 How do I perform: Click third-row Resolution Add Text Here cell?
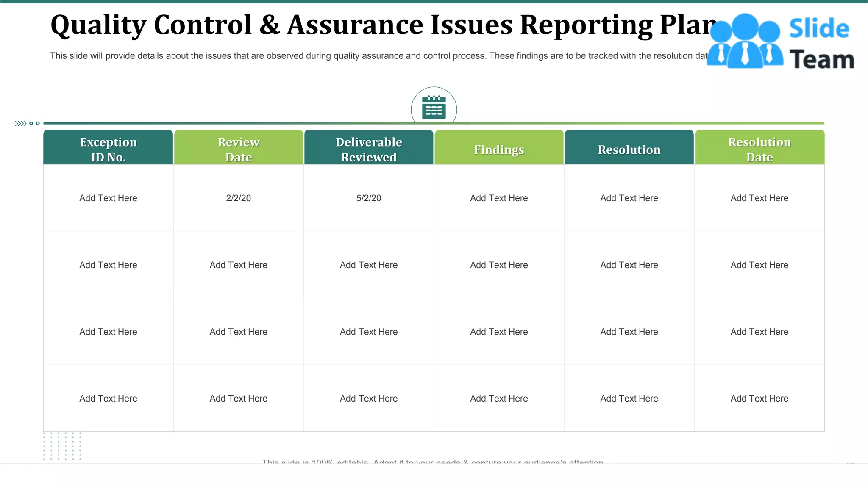point(629,332)
